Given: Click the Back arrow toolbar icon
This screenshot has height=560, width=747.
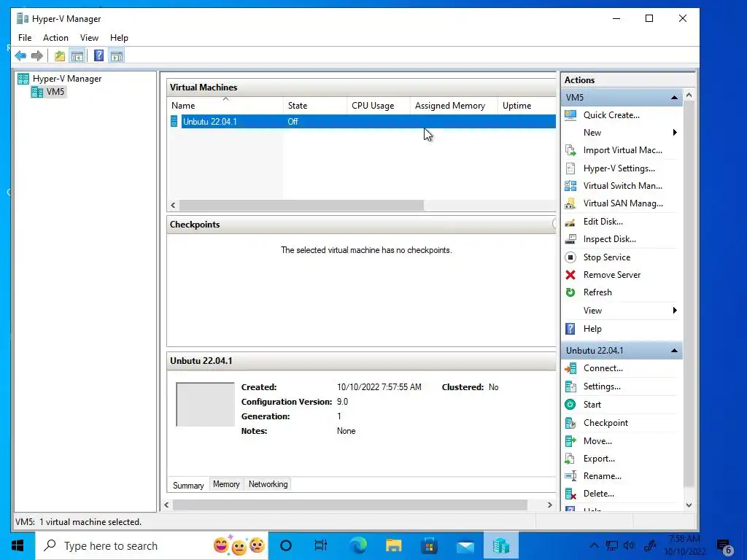Looking at the screenshot, I should (20, 56).
